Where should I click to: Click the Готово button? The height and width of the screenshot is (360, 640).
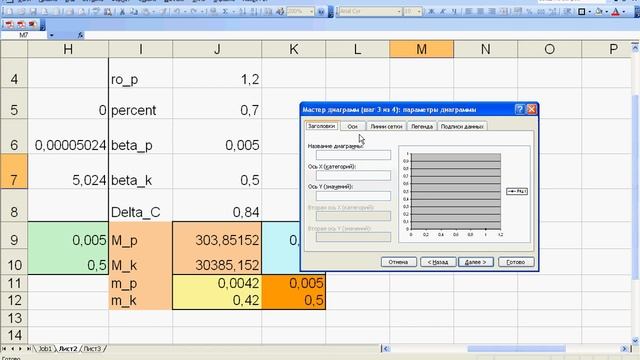pos(516,262)
